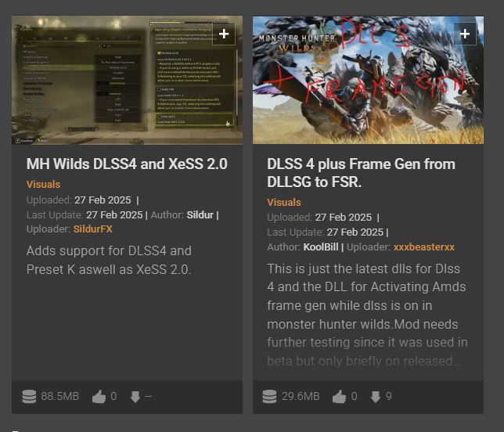Open DLSS 4 plus Frame Gen from DLLSG title

362,173
